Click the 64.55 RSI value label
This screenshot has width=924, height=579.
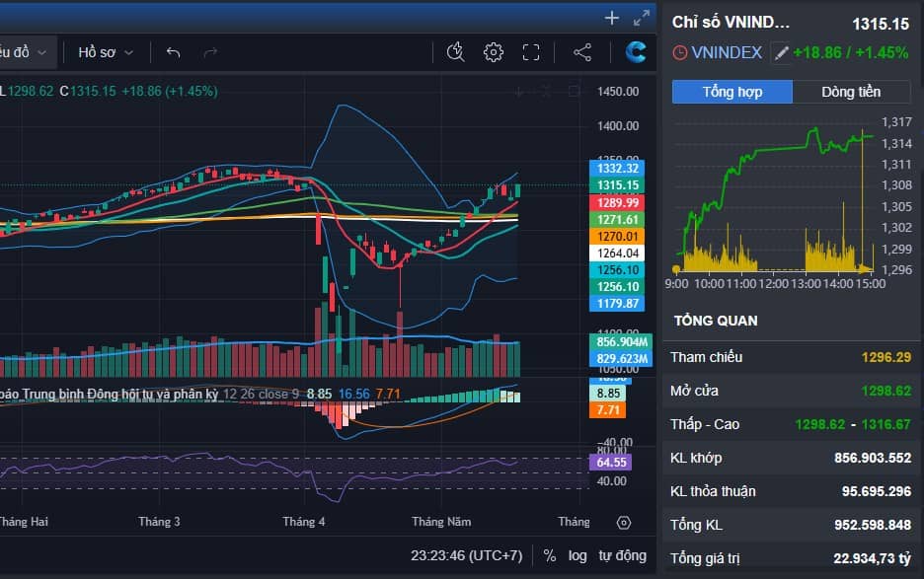pyautogui.click(x=611, y=463)
